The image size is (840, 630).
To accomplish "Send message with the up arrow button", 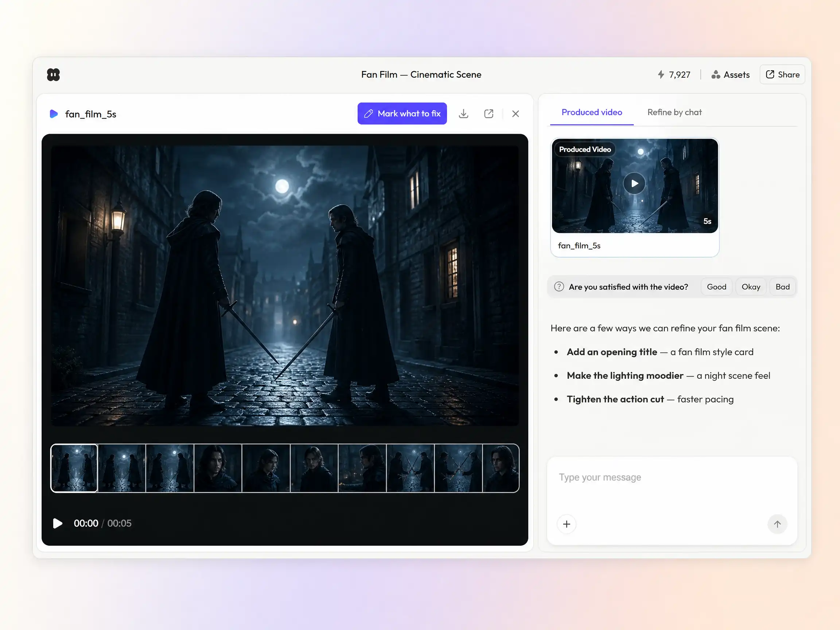I will tap(777, 524).
